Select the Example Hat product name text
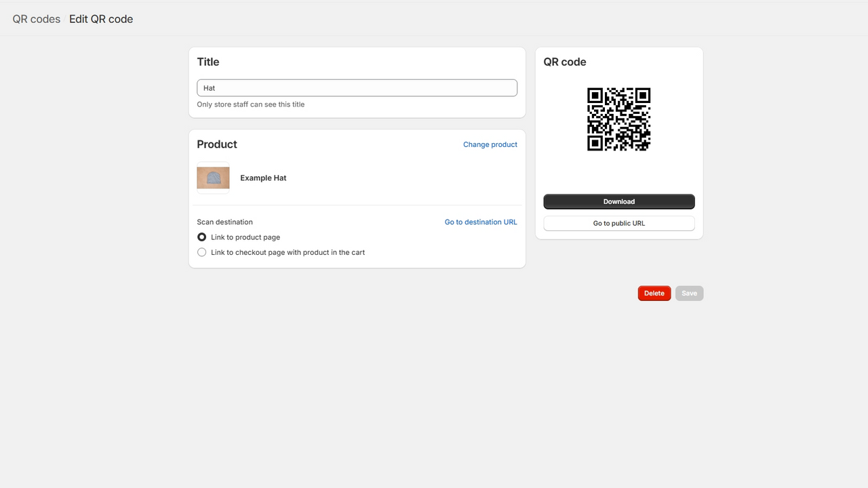The height and width of the screenshot is (488, 868). pos(263,178)
